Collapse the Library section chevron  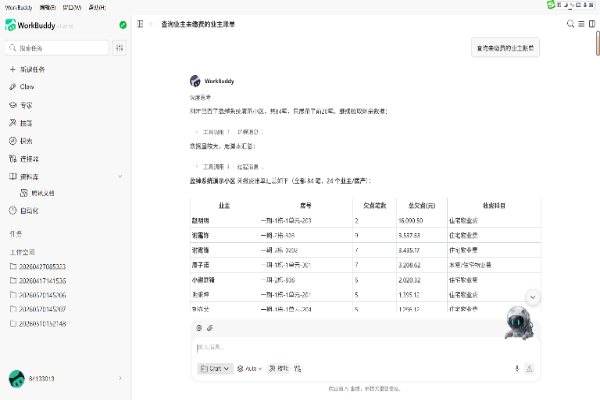click(x=120, y=176)
